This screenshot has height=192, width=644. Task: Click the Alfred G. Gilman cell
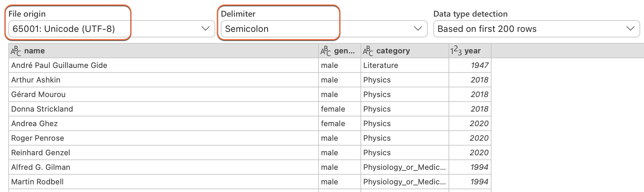164,167
